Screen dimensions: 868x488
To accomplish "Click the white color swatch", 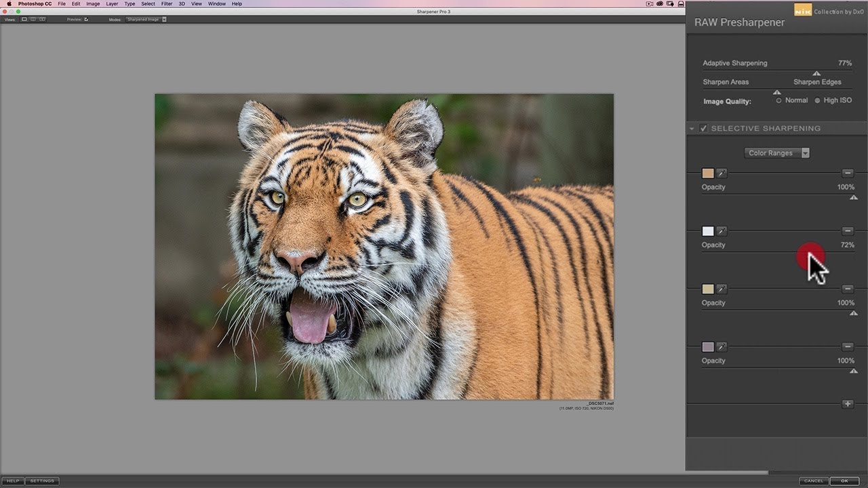I will (708, 231).
